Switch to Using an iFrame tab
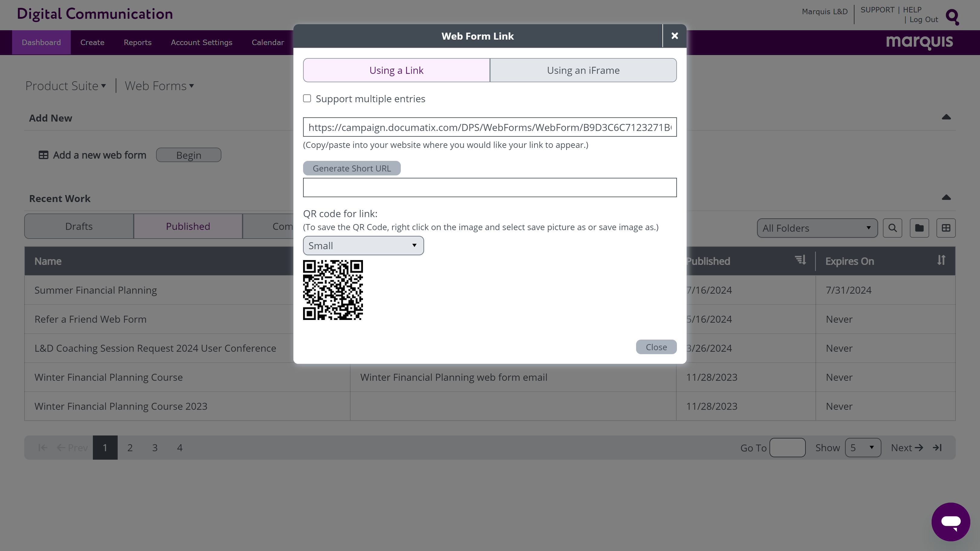This screenshot has height=551, width=980. [x=583, y=70]
